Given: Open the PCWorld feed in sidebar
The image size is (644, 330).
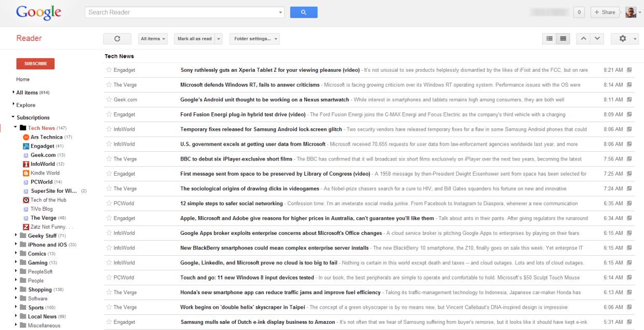Looking at the screenshot, I should coord(42,182).
